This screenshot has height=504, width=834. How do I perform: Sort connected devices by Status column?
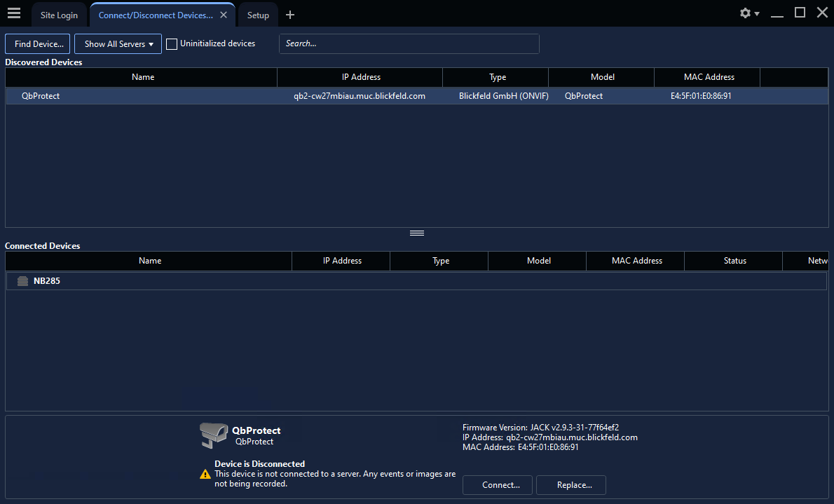click(734, 261)
